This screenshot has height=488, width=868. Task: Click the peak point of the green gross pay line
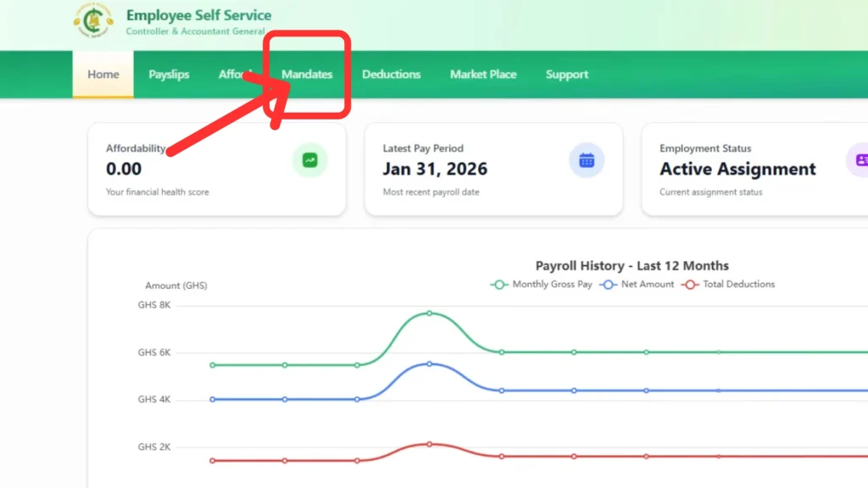point(430,313)
